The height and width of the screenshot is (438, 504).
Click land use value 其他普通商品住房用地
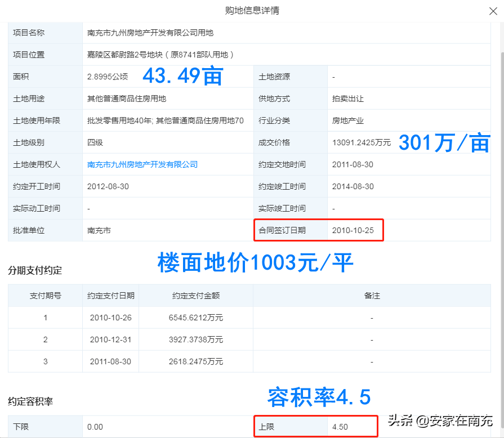127,99
